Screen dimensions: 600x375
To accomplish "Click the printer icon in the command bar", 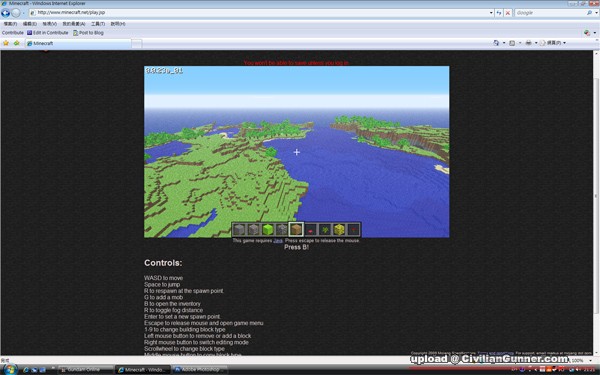I will tap(528, 43).
